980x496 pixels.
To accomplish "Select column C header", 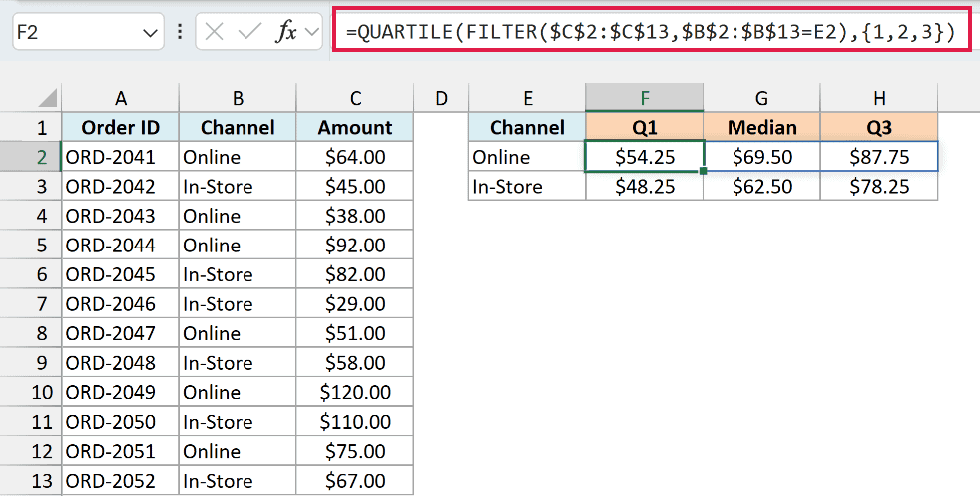I will [x=355, y=98].
